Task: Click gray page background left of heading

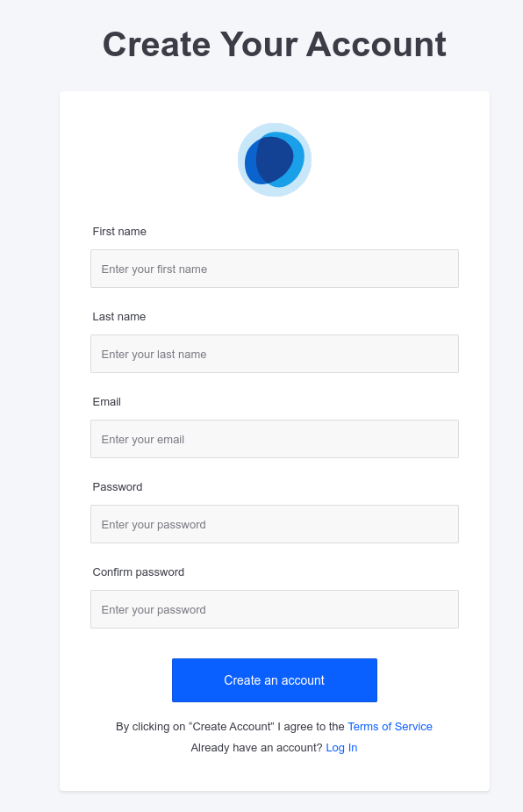Action: click(x=47, y=45)
